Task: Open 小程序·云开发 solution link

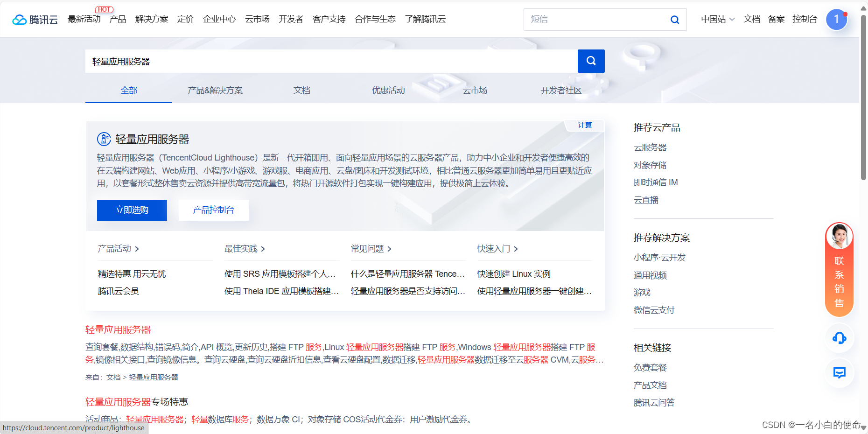Action: click(659, 258)
